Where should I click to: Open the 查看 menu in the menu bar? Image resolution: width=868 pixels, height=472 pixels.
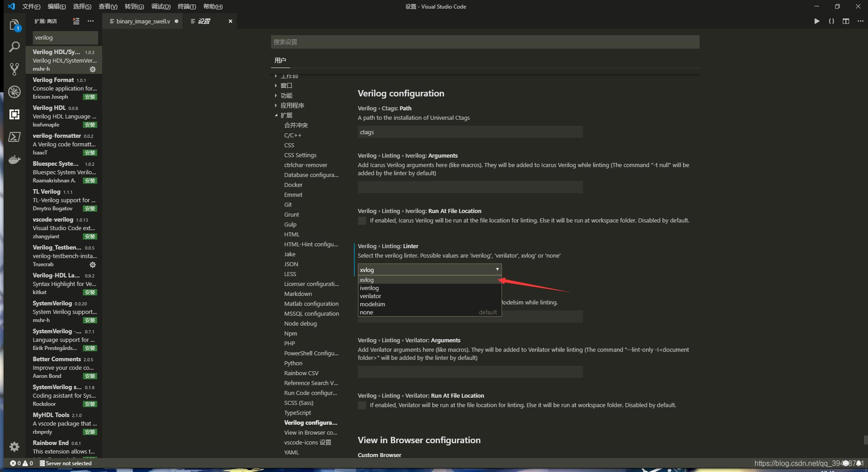point(107,6)
